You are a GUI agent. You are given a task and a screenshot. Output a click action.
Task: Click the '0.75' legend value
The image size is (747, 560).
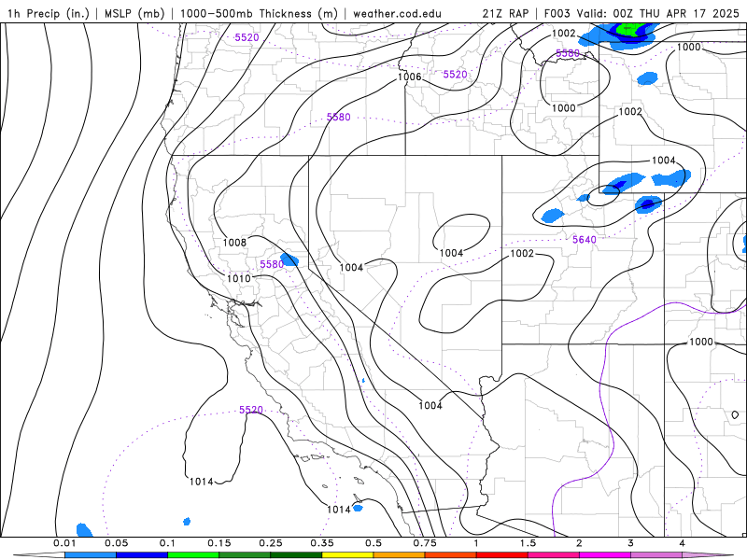[x=425, y=543]
